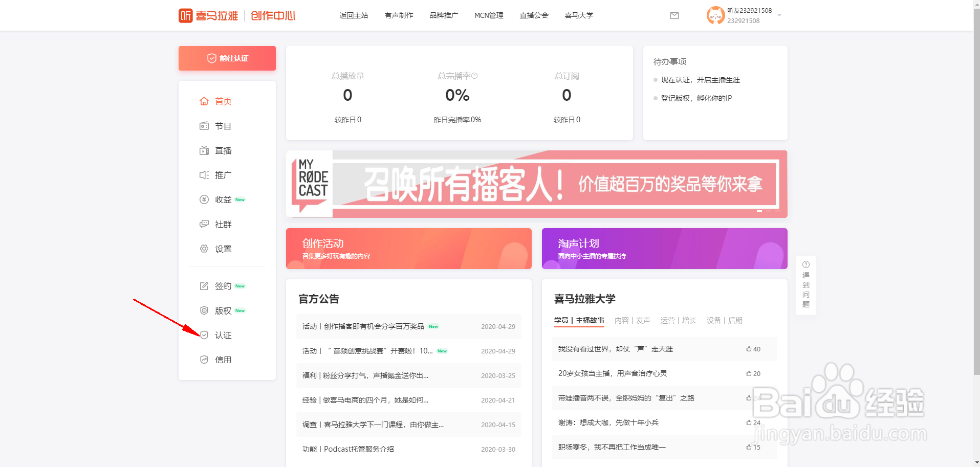Click the page vertical scrollbar thumb
This screenshot has height=467, width=980.
pyautogui.click(x=976, y=192)
